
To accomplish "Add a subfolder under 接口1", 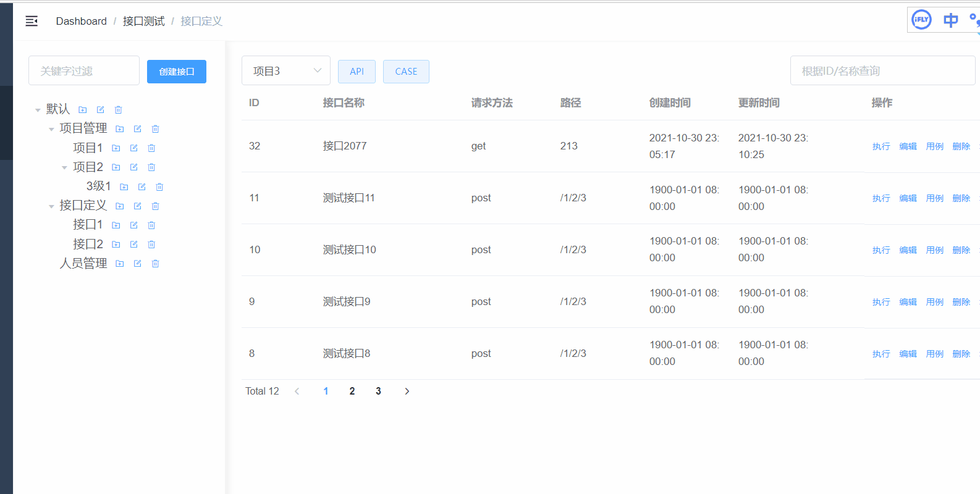I will point(116,225).
